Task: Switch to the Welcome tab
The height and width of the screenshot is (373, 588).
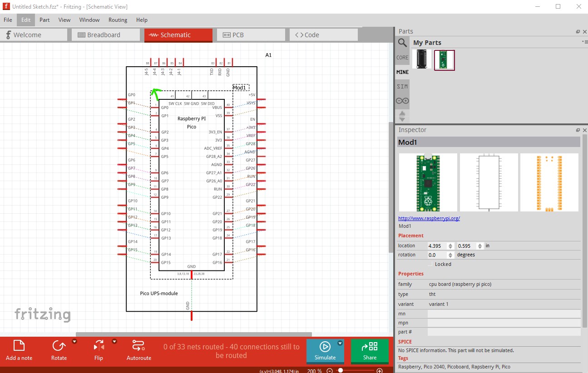Action: pyautogui.click(x=34, y=35)
